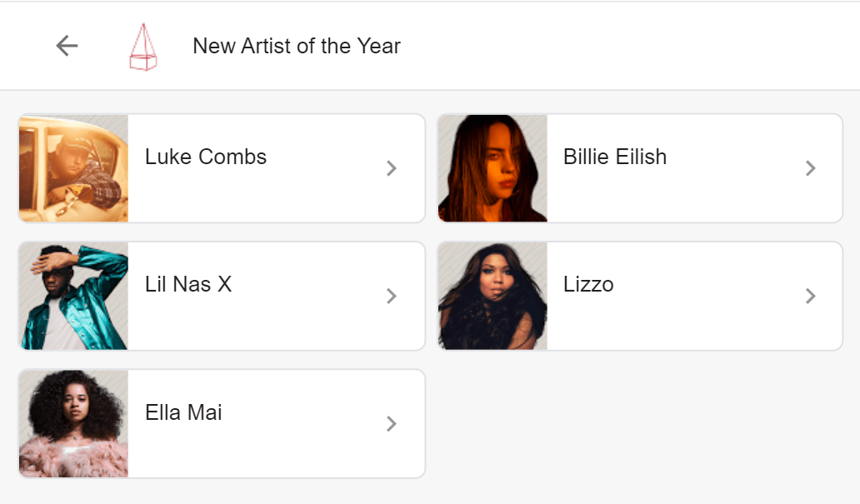
Task: Choose the Ella Mai name text
Action: point(183,412)
